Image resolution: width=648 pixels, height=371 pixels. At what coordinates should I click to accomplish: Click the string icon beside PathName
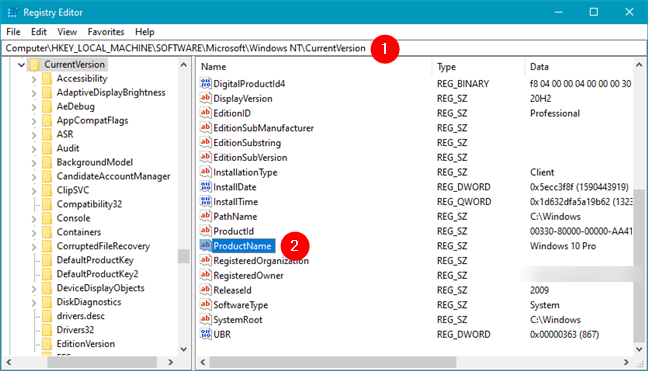[205, 216]
